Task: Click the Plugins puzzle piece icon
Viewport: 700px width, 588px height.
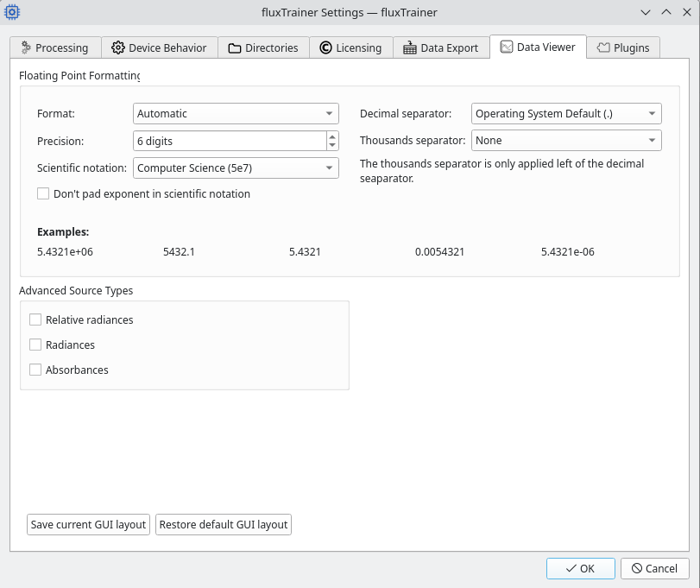Action: 603,47
